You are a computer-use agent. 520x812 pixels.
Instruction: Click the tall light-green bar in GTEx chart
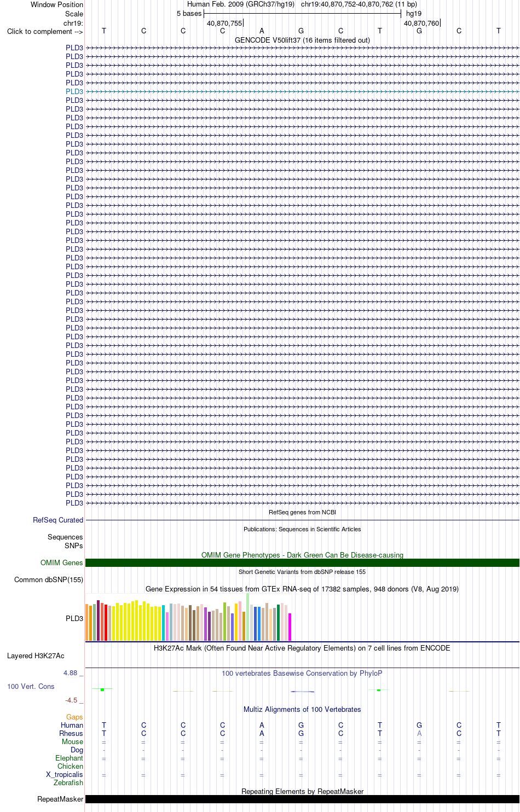247,617
